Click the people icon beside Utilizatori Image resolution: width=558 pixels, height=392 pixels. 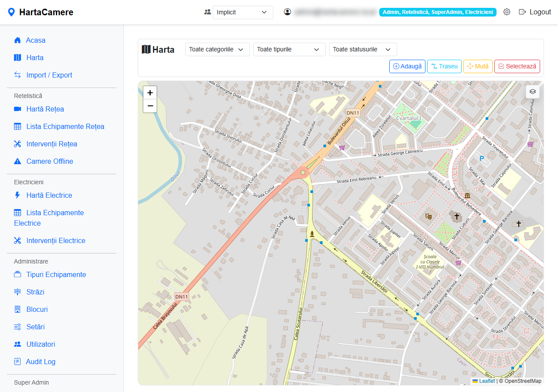(17, 344)
